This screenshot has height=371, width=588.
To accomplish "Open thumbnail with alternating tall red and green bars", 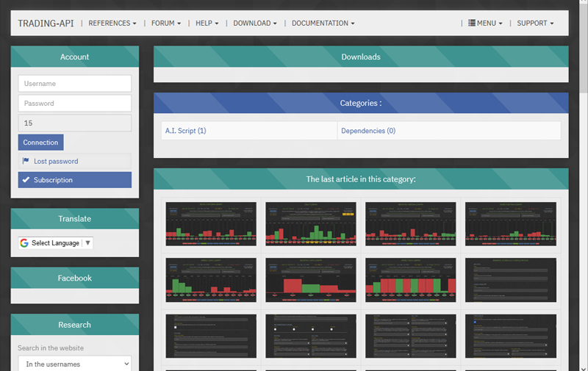I will pos(410,280).
